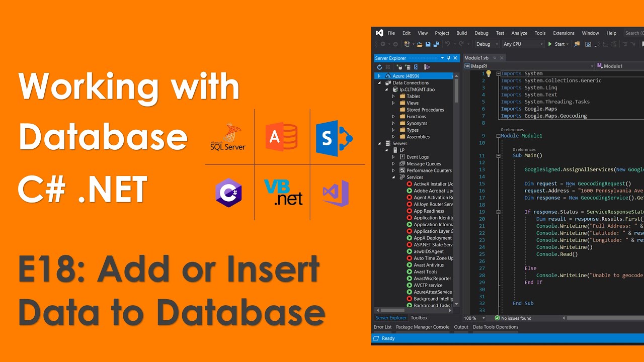
Task: Collapse the Services node
Action: [393, 177]
